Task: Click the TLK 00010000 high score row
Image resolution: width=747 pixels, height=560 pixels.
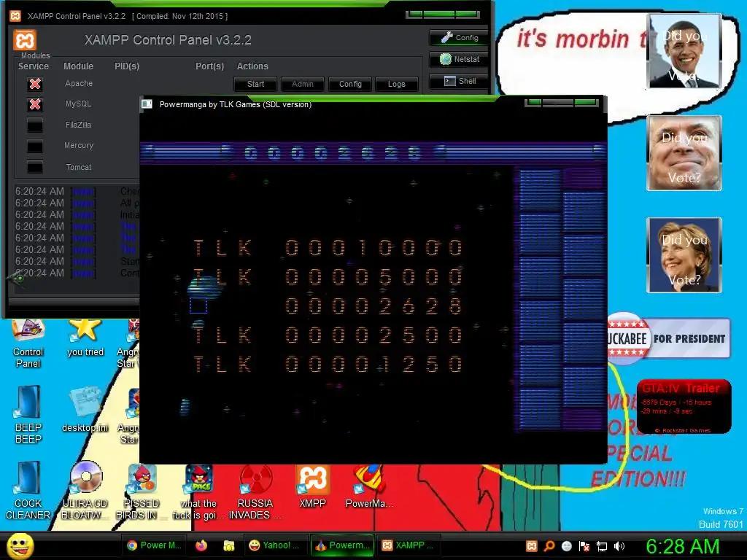Action: (328, 248)
